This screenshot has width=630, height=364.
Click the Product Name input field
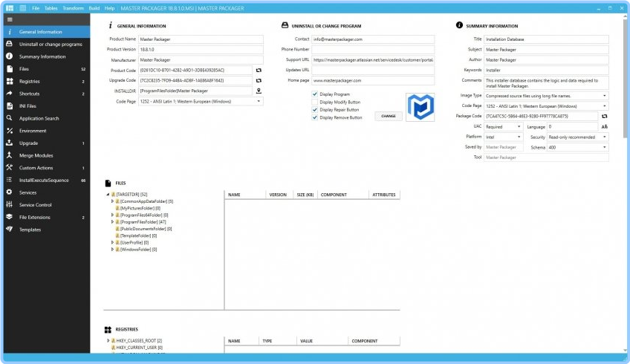click(201, 39)
